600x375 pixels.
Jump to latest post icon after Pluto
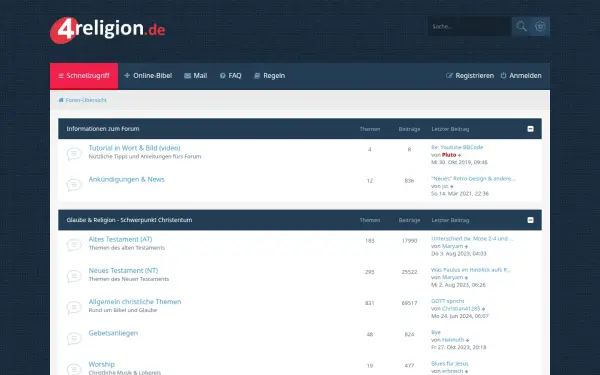460,155
